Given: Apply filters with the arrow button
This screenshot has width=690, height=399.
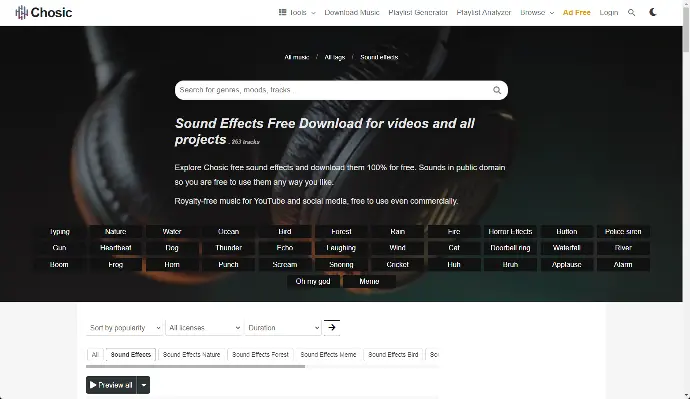Looking at the screenshot, I should click(332, 327).
